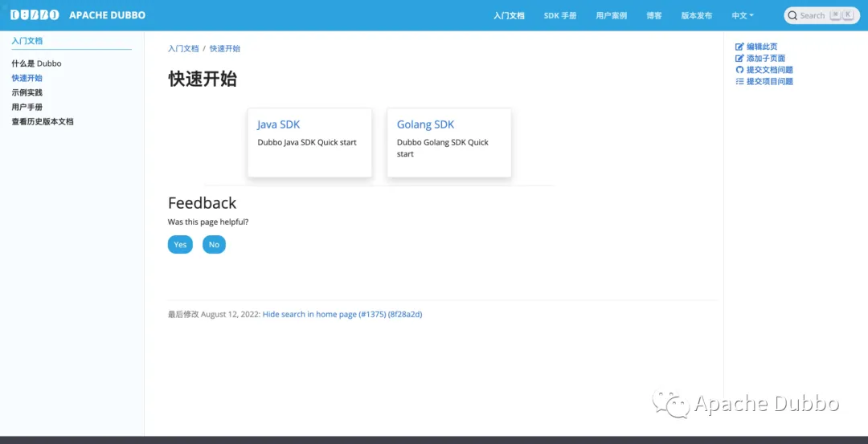868x444 pixels.
Task: Open 版本发布 in top navigation
Action: pyautogui.click(x=696, y=15)
